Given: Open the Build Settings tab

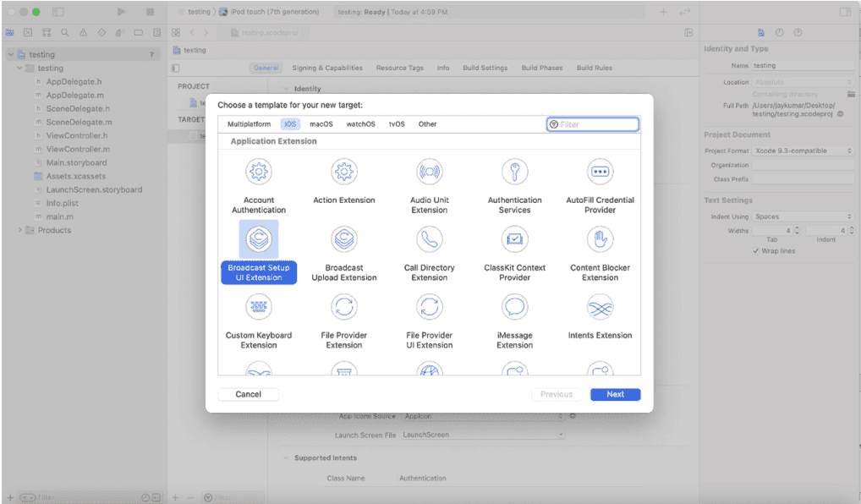Looking at the screenshot, I should (485, 68).
